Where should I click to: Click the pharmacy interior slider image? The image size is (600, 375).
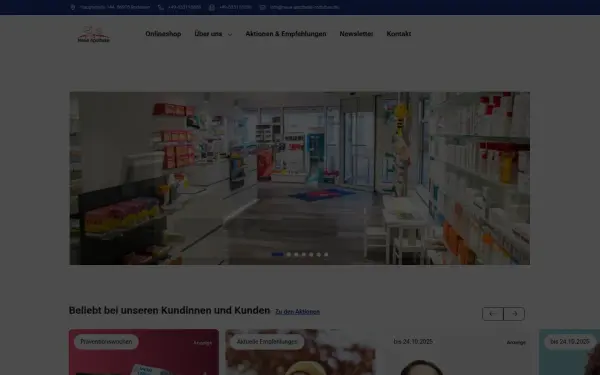tap(300, 178)
